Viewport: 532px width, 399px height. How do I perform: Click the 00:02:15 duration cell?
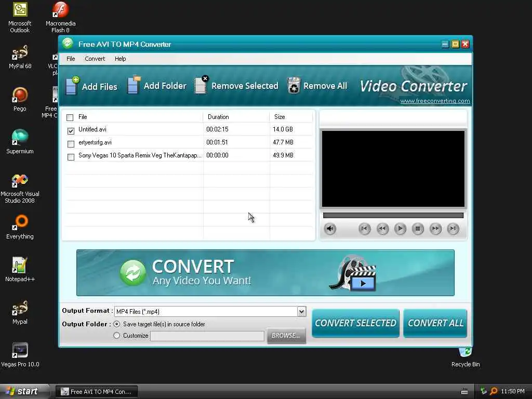(218, 129)
